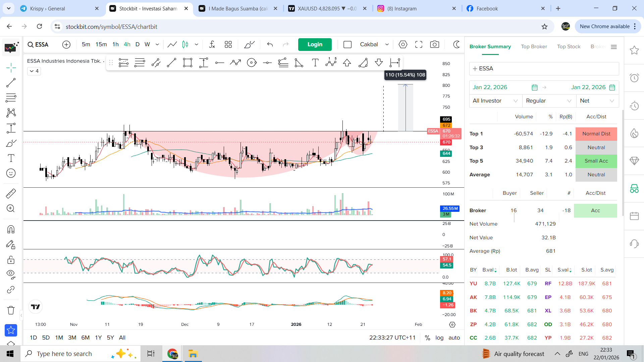Switch to the Top Broker tab
644x362 pixels.
pyautogui.click(x=534, y=47)
